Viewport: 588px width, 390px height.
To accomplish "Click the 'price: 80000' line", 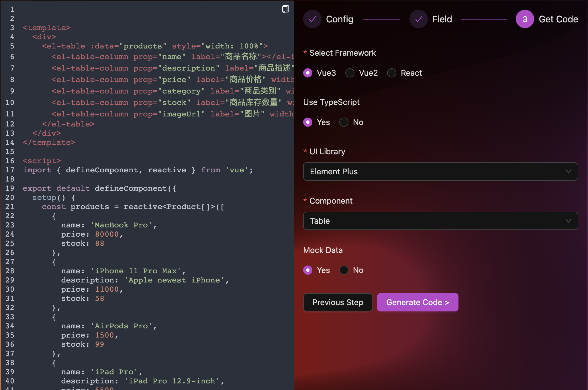I will 92,234.
